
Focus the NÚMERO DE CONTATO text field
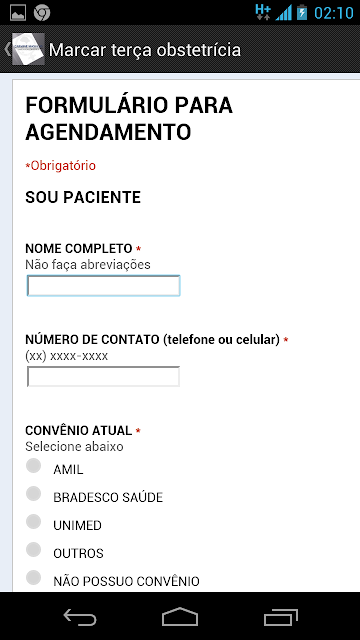[103, 376]
